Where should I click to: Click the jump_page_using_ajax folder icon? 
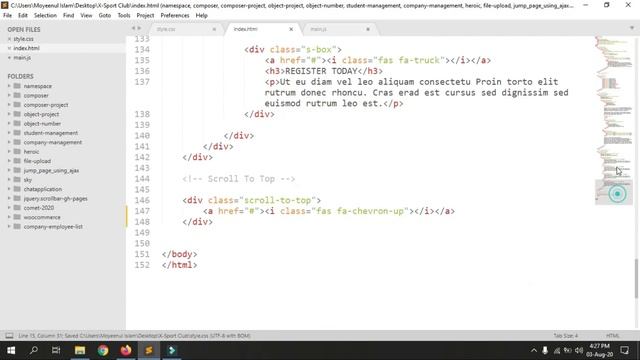[17, 170]
